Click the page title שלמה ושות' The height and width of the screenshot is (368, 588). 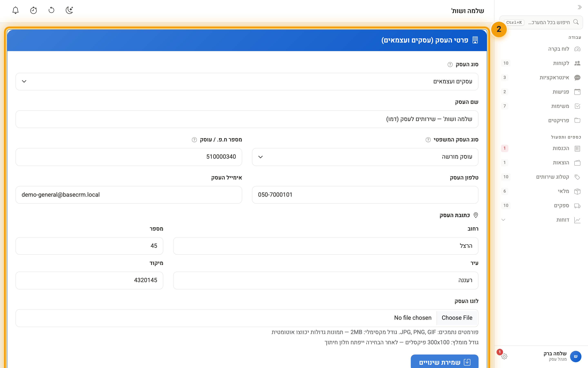pyautogui.click(x=468, y=11)
